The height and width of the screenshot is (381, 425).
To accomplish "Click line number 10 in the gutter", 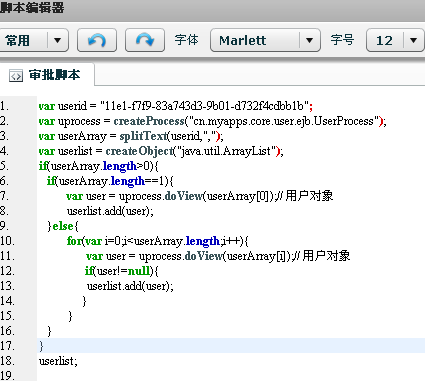I will click(7, 241).
